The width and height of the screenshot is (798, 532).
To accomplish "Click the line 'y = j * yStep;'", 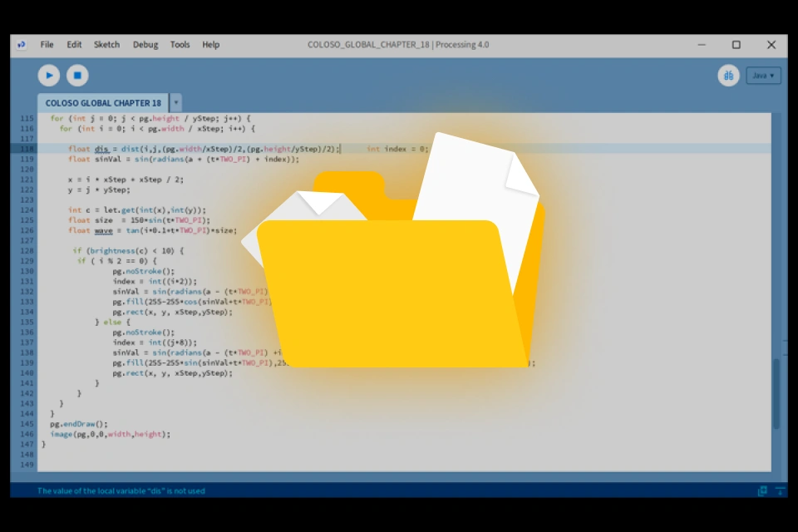I will tap(99, 190).
